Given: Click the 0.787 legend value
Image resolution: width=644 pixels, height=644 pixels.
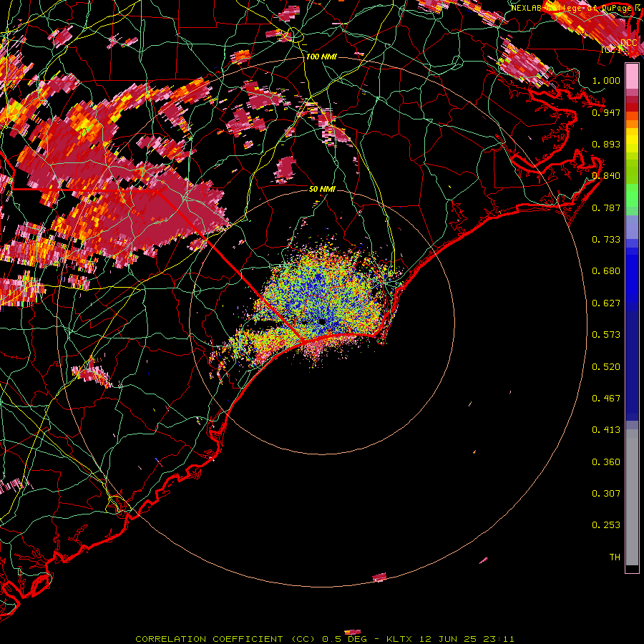Looking at the screenshot, I should tap(606, 208).
